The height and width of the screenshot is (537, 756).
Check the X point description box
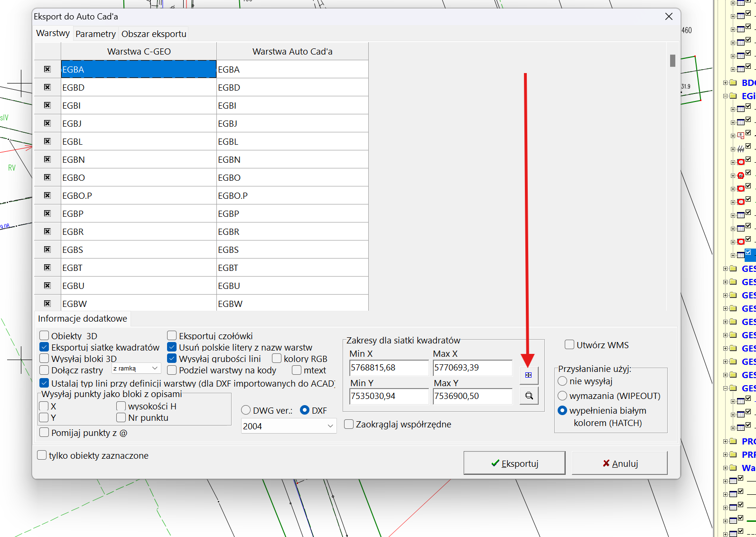pyautogui.click(x=44, y=406)
